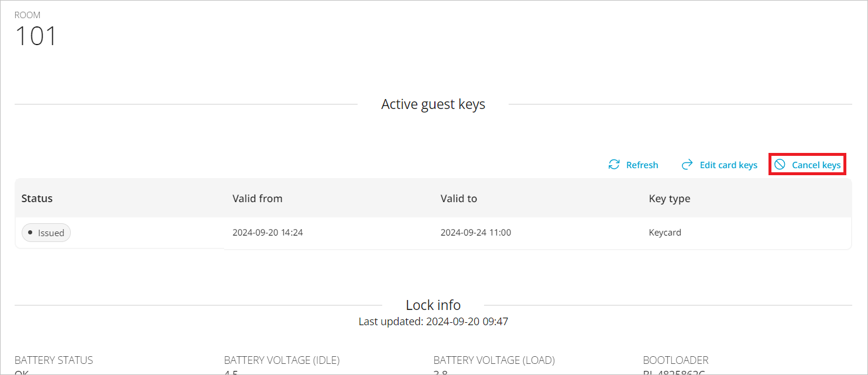Click valid-to date 2024-09-24 11:00
The width and height of the screenshot is (868, 375).
(476, 233)
